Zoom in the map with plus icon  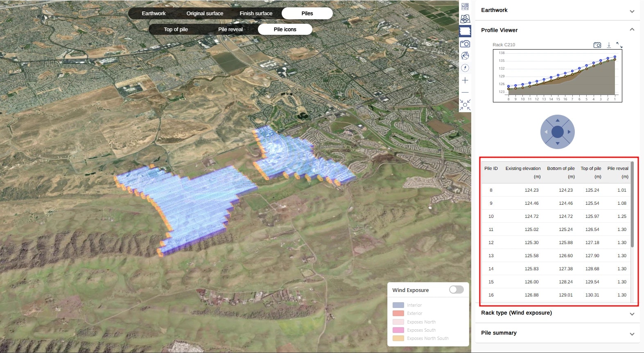[x=465, y=80]
